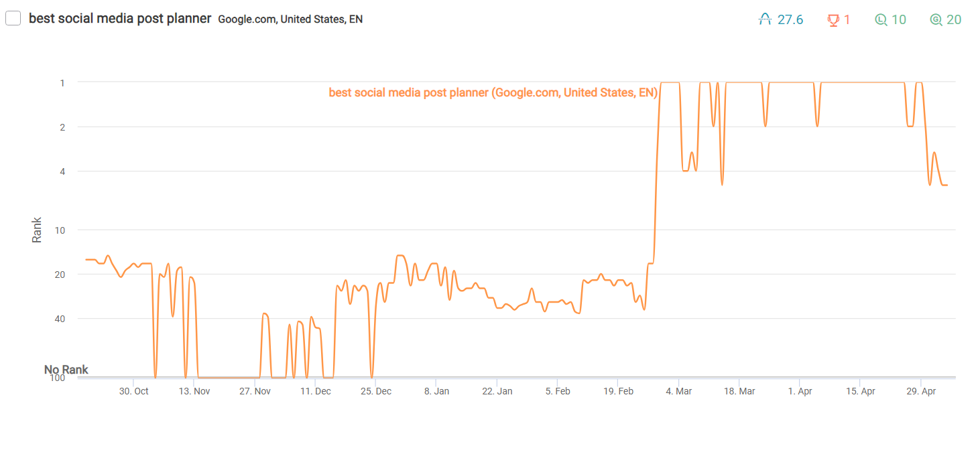The height and width of the screenshot is (450, 980).
Task: Click the orange series label in the chart
Action: pos(493,92)
